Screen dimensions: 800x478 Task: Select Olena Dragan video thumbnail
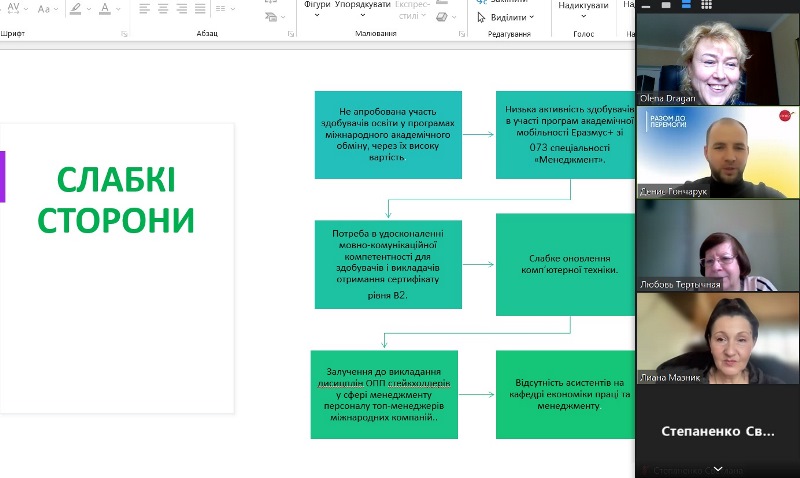pyautogui.click(x=717, y=59)
